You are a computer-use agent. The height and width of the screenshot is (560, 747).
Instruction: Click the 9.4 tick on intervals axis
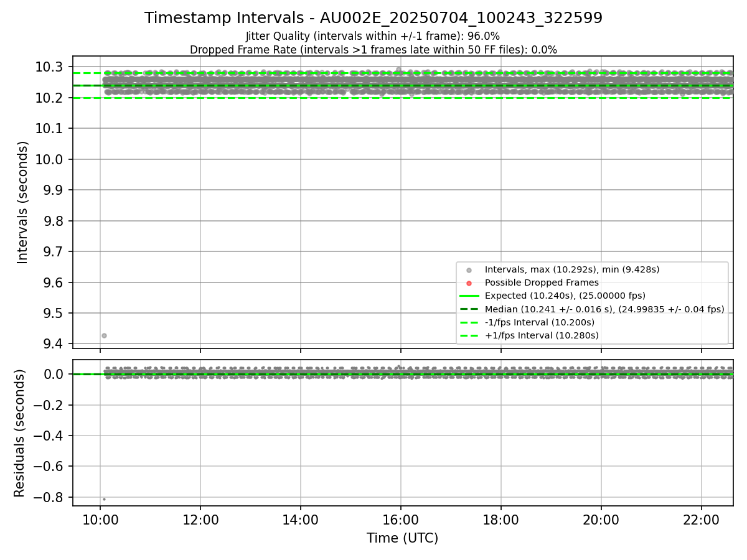[x=54, y=344]
